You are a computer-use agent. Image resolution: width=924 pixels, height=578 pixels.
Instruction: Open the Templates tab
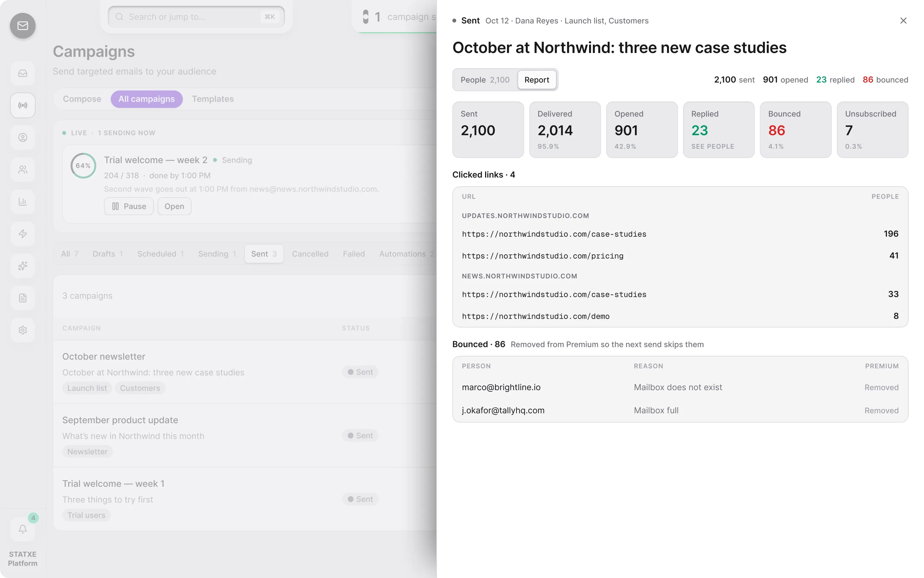213,99
